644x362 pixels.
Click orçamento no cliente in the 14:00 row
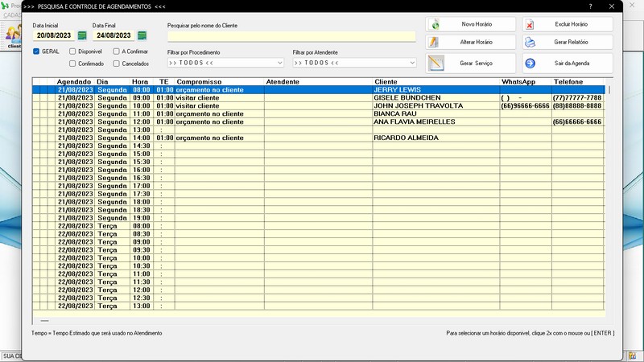(210, 138)
